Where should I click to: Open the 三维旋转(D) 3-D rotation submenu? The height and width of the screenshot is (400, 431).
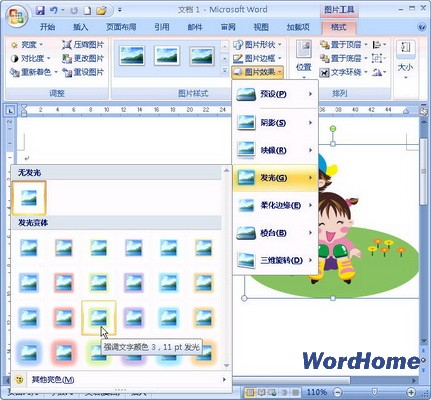[x=275, y=260]
